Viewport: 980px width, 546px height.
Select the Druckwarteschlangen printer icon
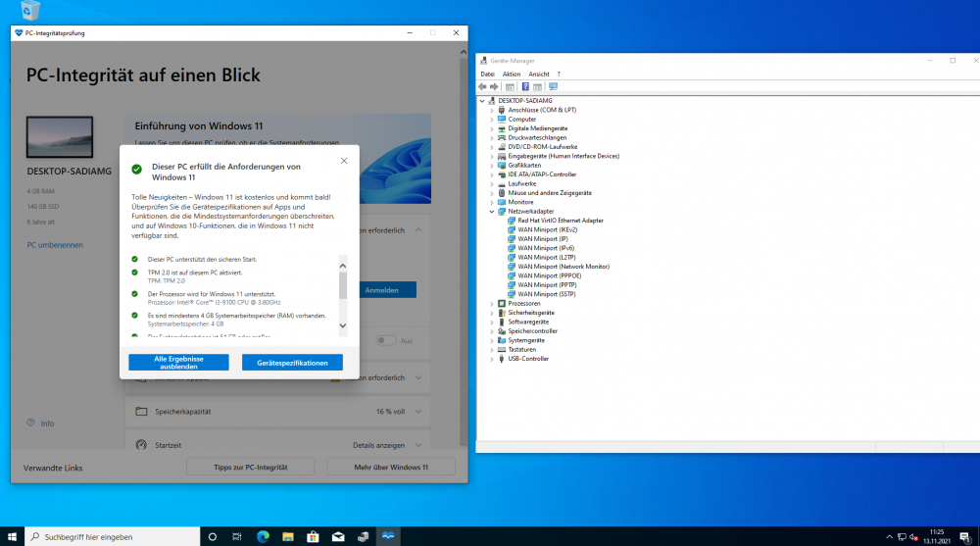[501, 137]
